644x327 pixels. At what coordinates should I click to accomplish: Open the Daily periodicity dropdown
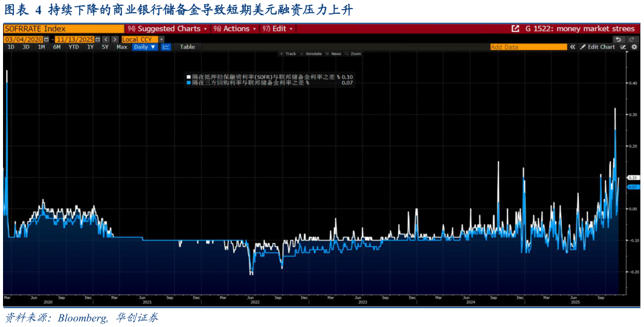click(x=144, y=47)
